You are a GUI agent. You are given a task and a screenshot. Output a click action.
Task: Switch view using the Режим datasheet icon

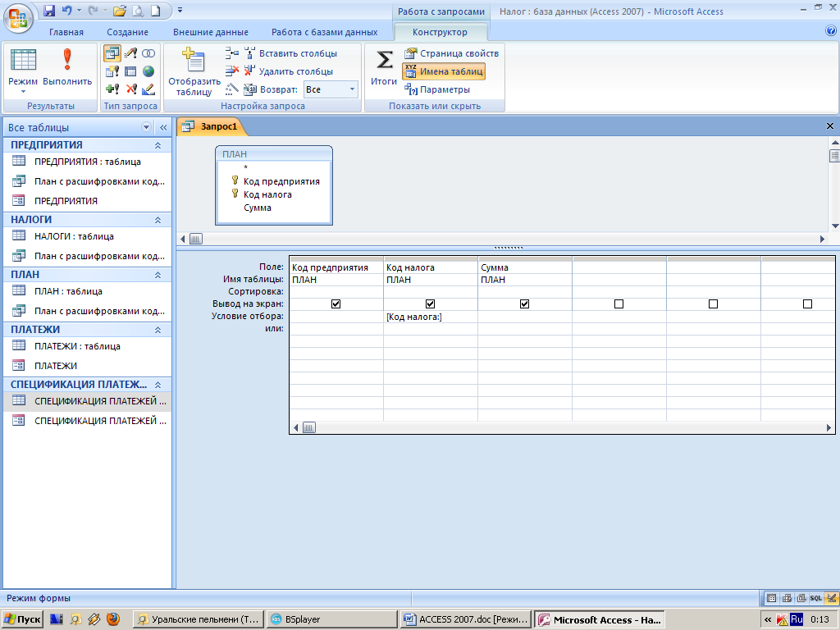pos(23,60)
